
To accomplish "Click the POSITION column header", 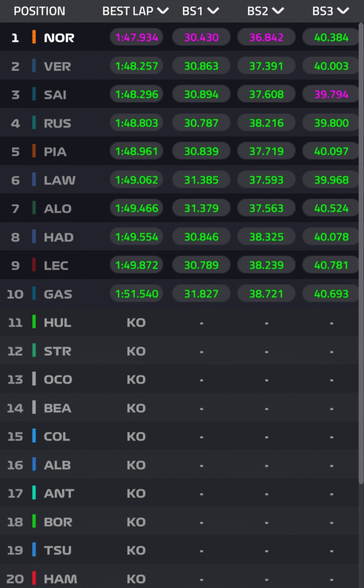I will point(39,11).
